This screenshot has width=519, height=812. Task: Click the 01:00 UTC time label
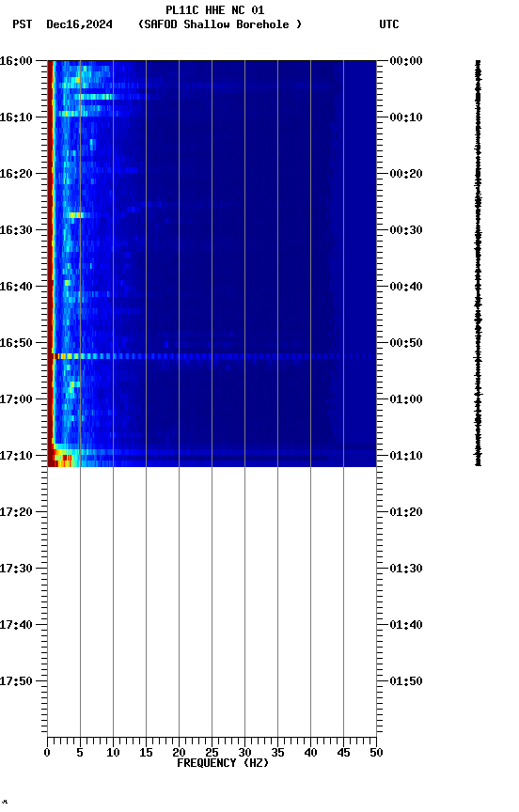click(406, 399)
